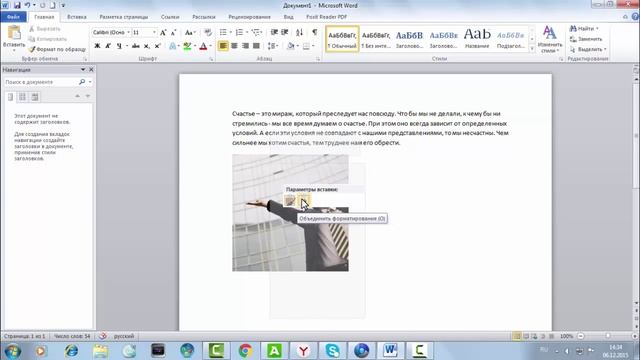Open Skype from the taskbar

click(332, 351)
